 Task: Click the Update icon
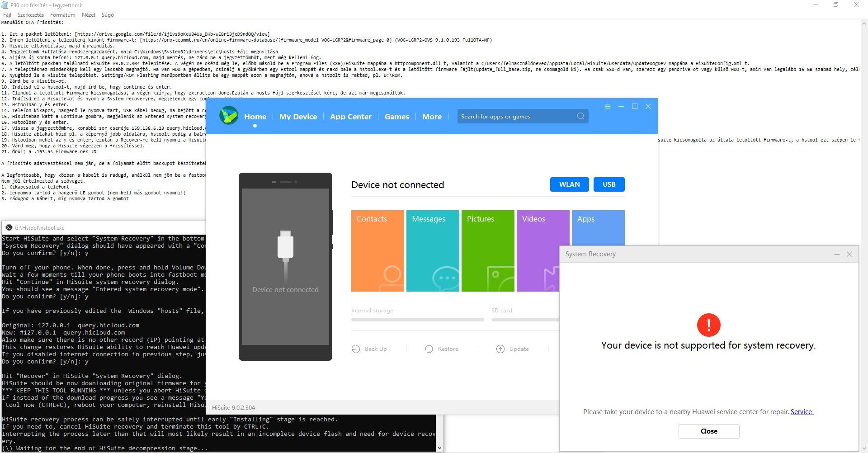click(500, 349)
